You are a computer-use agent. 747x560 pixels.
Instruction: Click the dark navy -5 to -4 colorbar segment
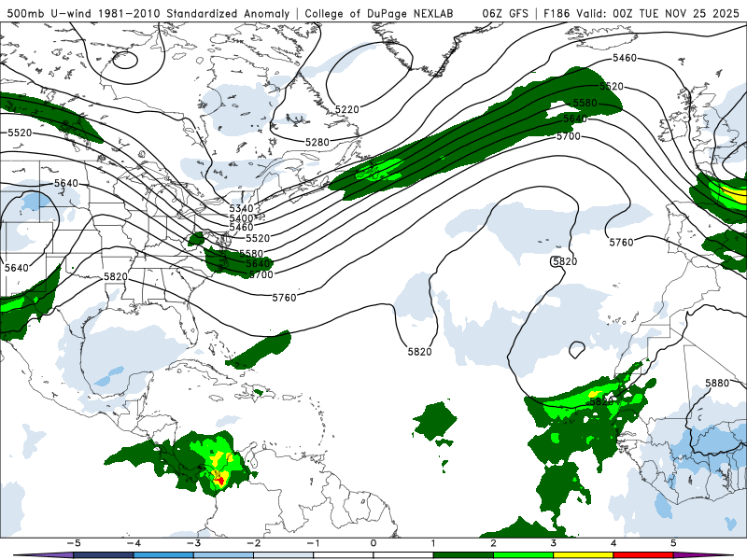tap(104, 555)
